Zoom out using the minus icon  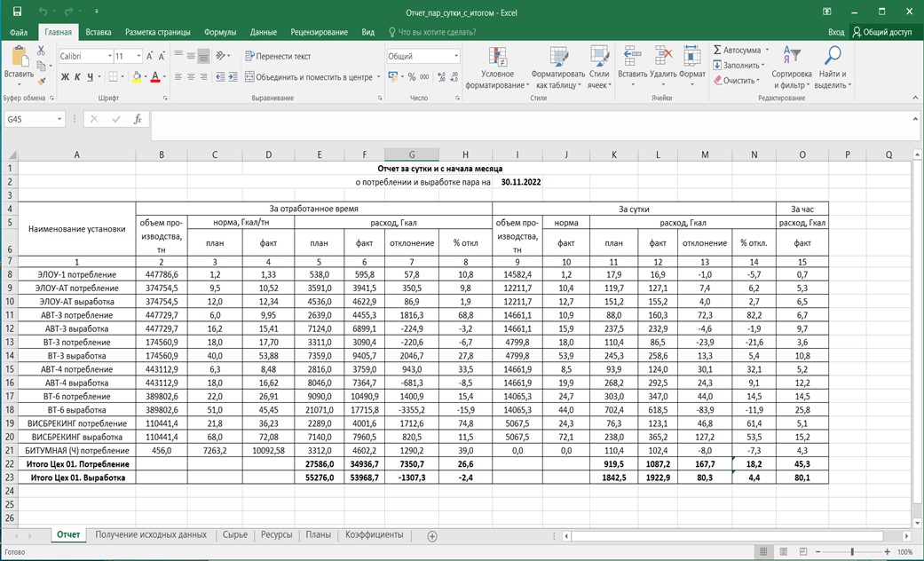point(817,552)
